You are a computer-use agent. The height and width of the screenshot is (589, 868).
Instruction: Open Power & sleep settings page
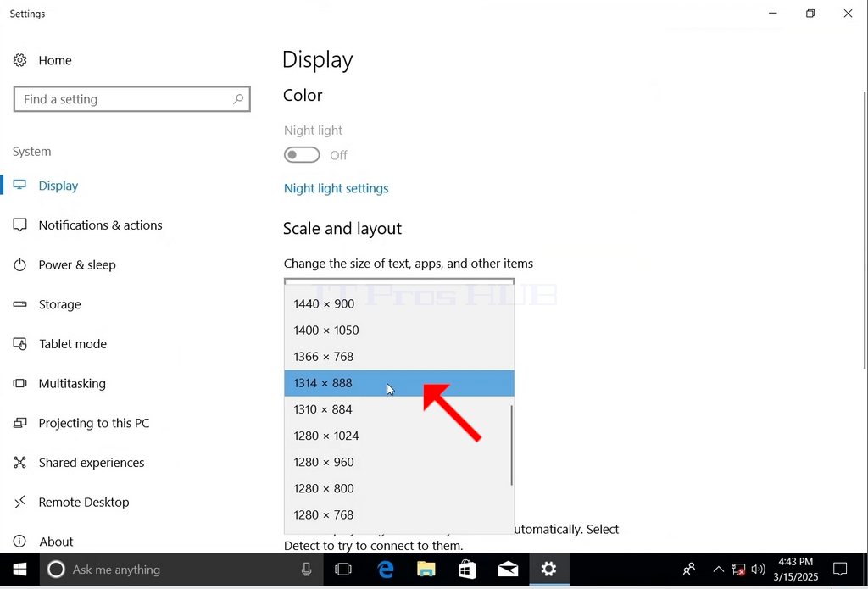[77, 264]
